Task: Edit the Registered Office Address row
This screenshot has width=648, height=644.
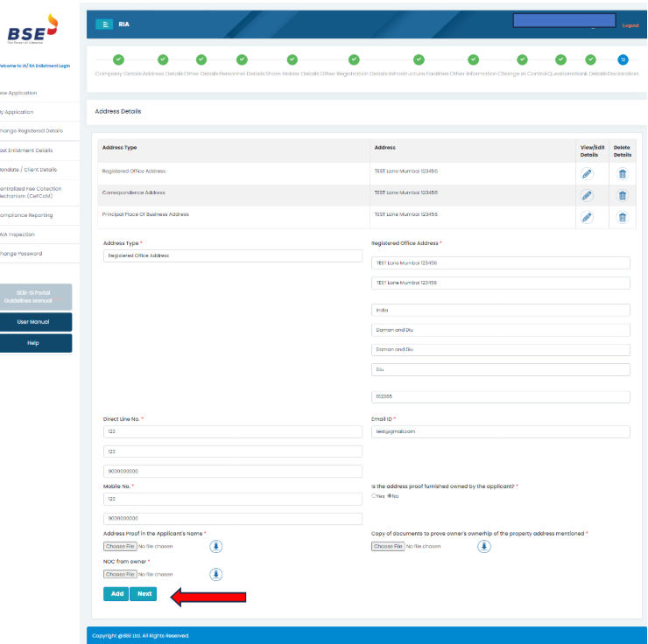Action: (x=587, y=173)
